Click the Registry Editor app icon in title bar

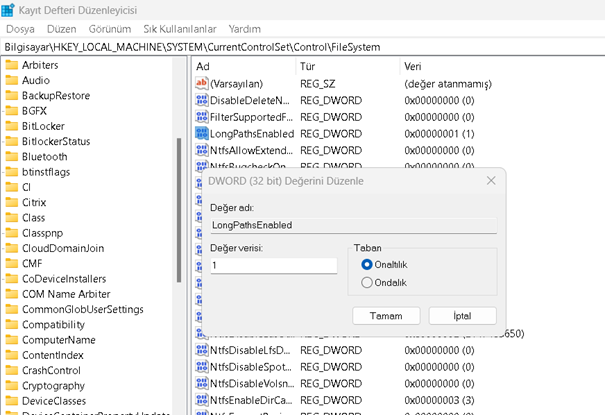tap(8, 11)
